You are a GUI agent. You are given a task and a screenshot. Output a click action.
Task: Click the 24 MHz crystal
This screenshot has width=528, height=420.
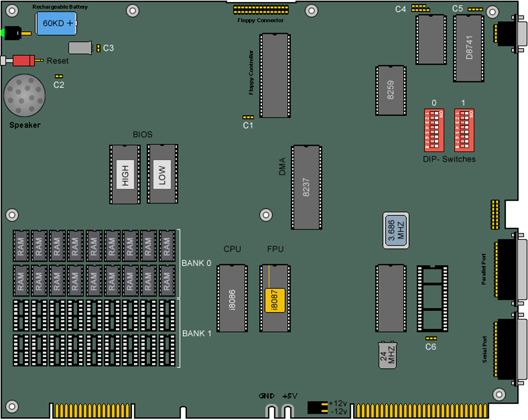coord(388,355)
